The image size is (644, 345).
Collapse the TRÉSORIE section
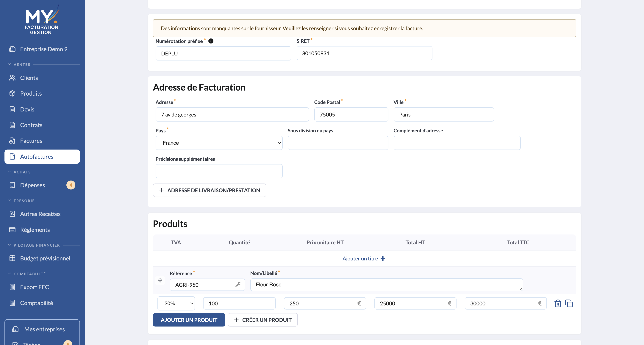(10, 201)
